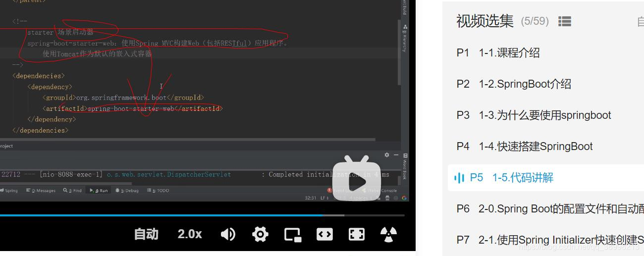644x256 pixels.
Task: Open the 2: Find tool window tab
Action: [x=72, y=191]
